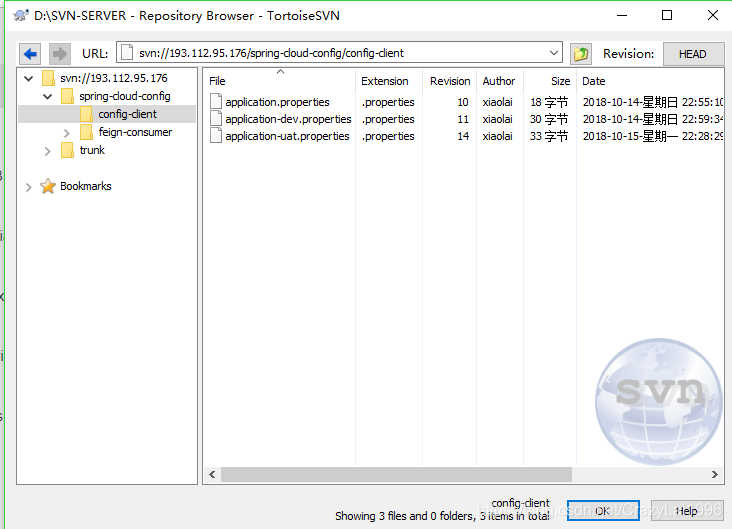Click the TortoiseSVN title bar icon
Screen dimensions: 732x529
coord(21,15)
